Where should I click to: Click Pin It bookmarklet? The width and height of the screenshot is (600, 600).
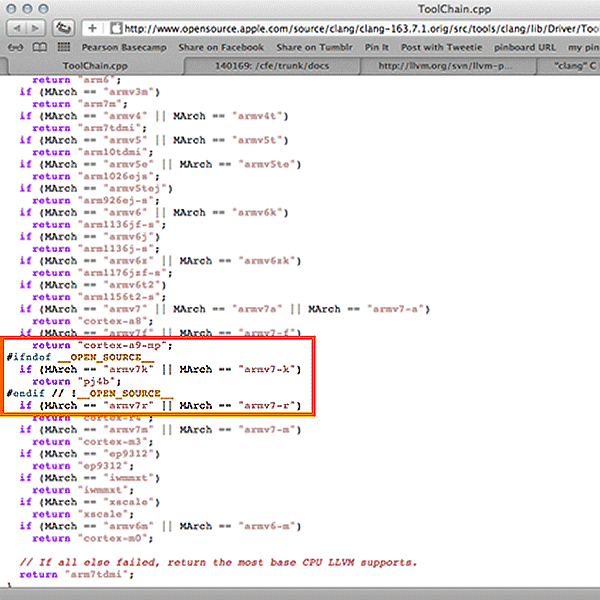377,47
